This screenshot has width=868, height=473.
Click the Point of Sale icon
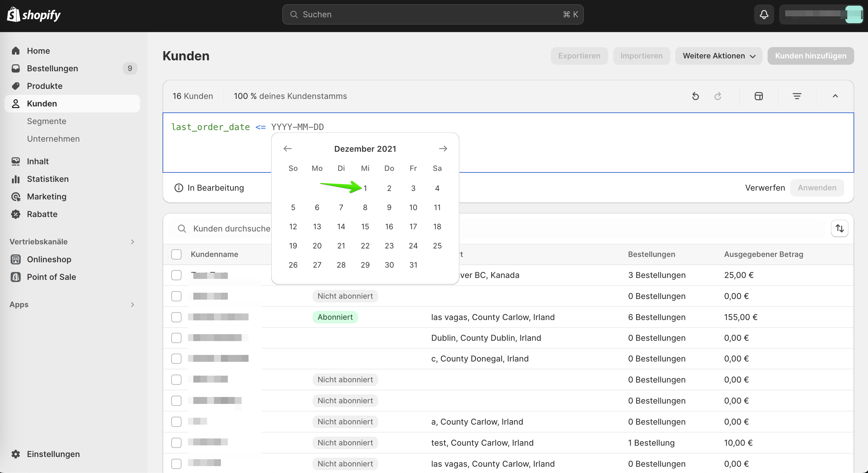pos(15,277)
